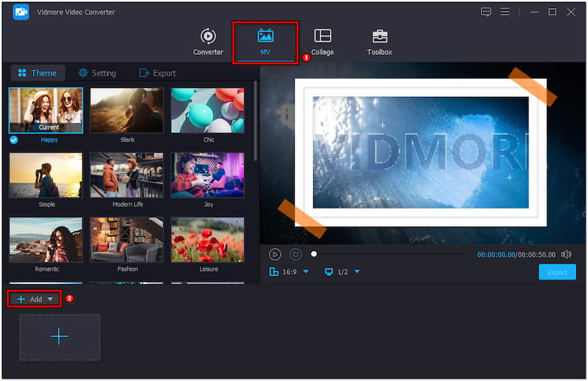Click the MV module icon
This screenshot has width=588, height=381.
tap(265, 37)
